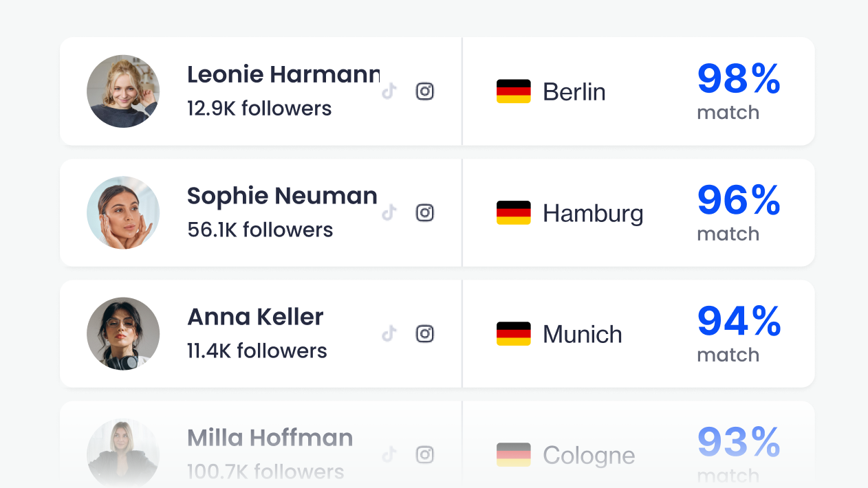Open Leonie Harmann's profile photo
Viewport: 868px width, 488px height.
click(123, 91)
